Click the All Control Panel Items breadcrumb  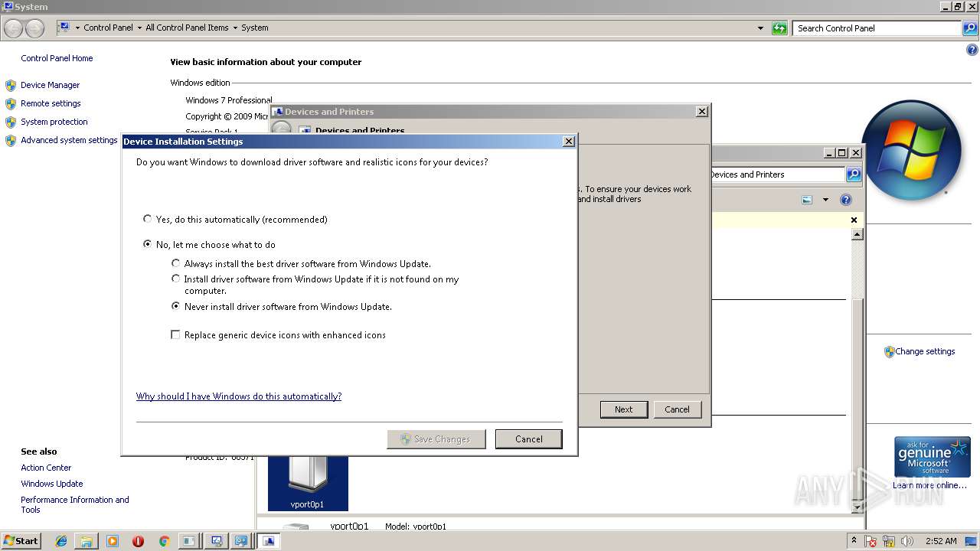click(187, 28)
